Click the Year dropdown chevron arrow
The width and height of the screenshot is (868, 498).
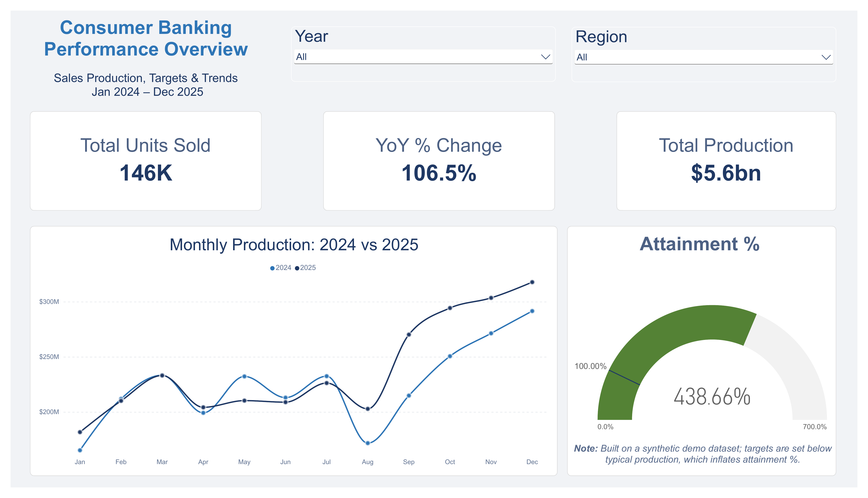[x=546, y=57]
